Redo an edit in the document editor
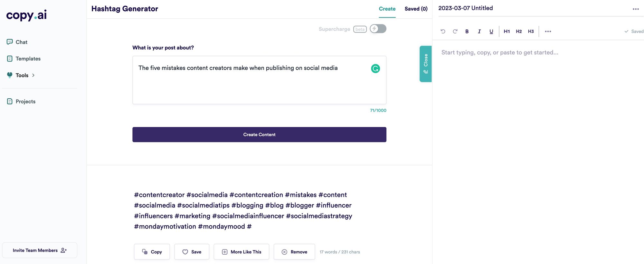Screen dimensions: 644x264 [x=455, y=31]
